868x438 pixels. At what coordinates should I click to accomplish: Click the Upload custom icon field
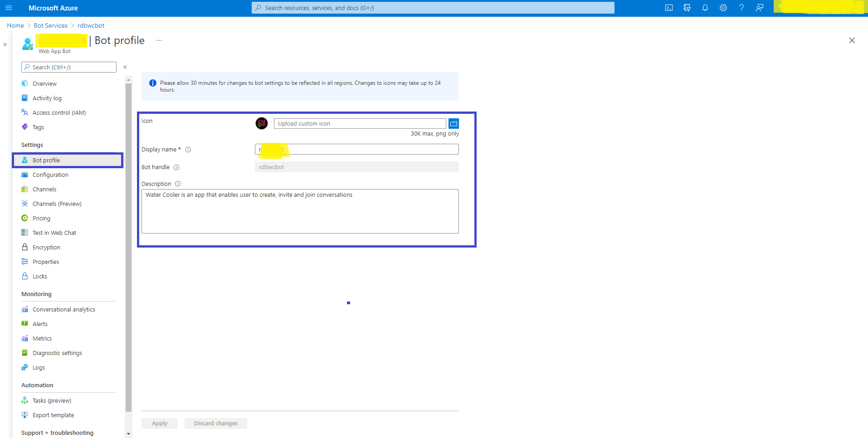(360, 123)
